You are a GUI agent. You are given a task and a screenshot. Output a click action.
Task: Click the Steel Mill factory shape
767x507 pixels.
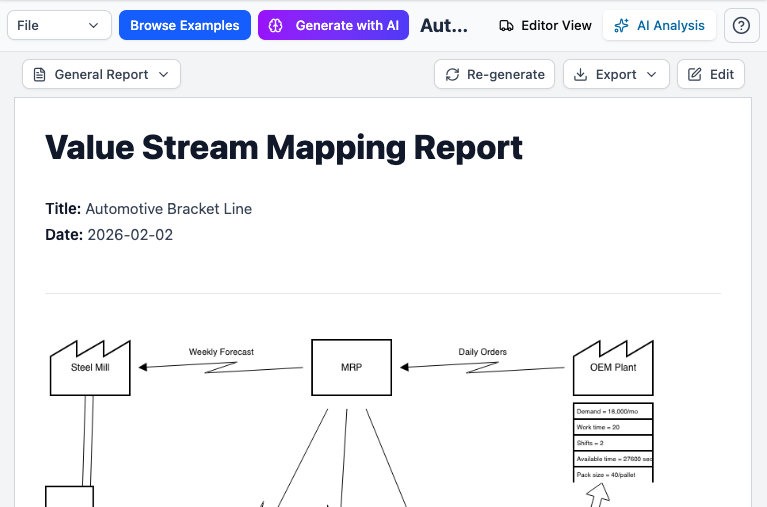click(x=90, y=369)
